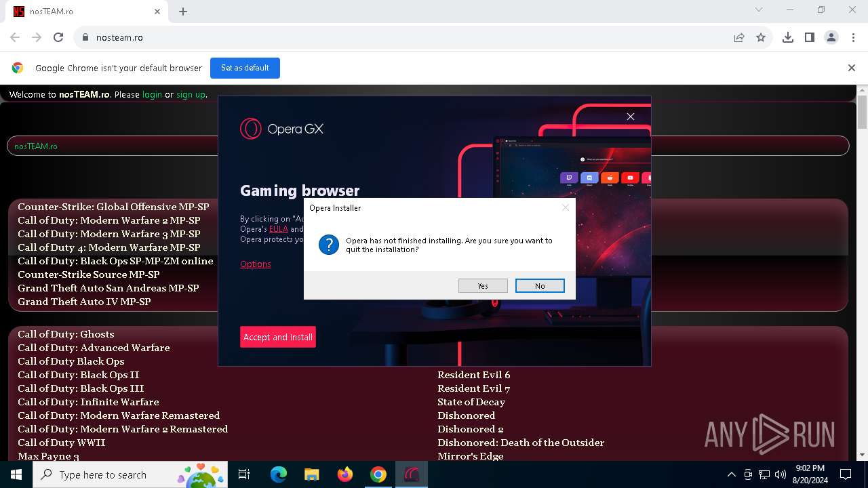This screenshot has width=868, height=488.
Task: Open Opera's EULA link
Action: pyautogui.click(x=279, y=229)
